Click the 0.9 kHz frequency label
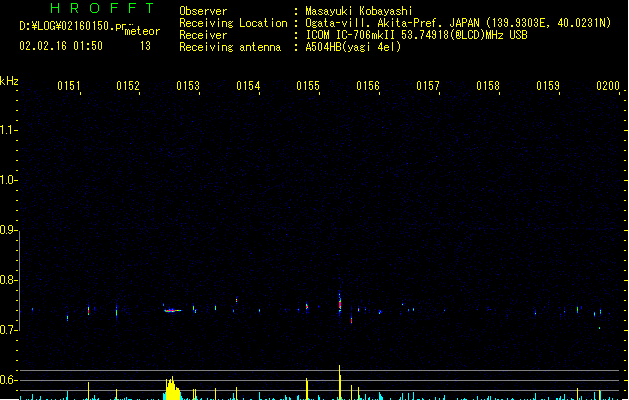This screenshot has height=400, width=629. [x=8, y=230]
